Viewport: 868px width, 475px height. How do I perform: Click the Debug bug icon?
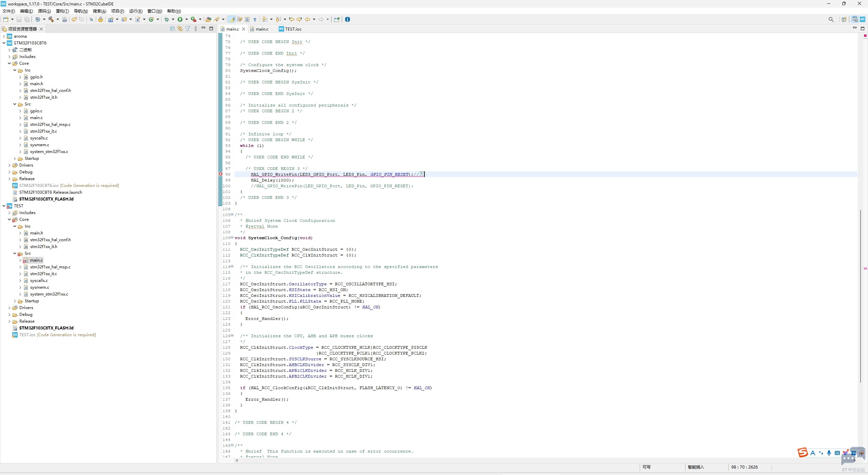pyautogui.click(x=166, y=19)
